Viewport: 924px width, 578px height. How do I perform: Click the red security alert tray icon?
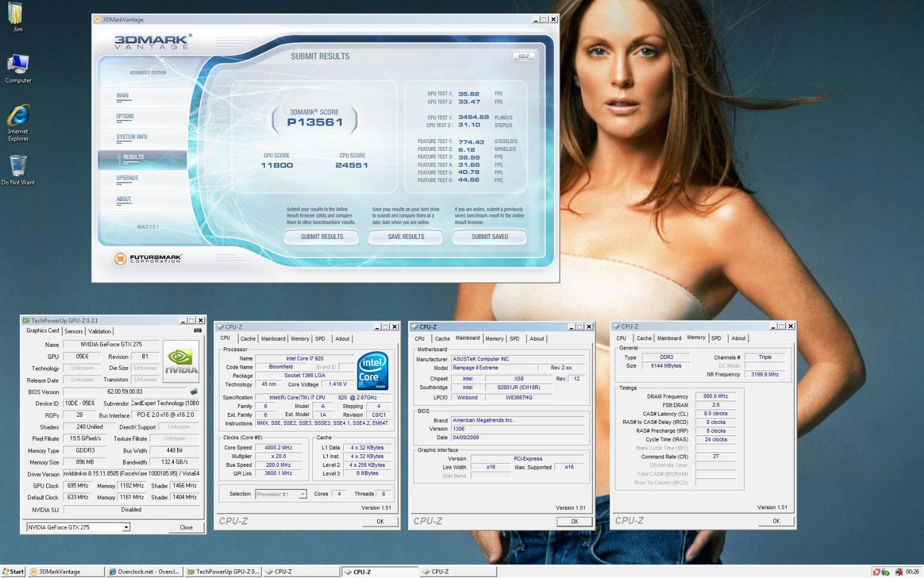(x=876, y=572)
